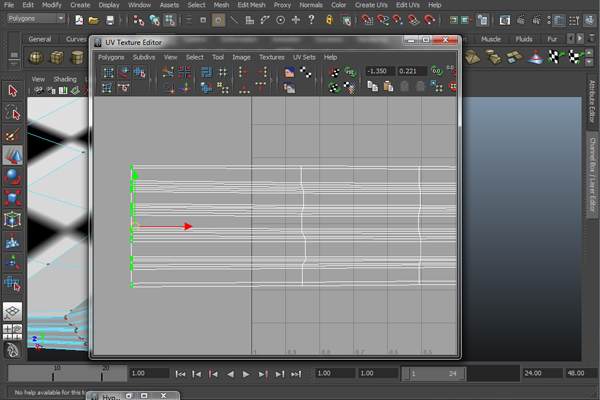The image size is (600, 400).
Task: Click the V coordinate field showing 0.221
Action: click(x=412, y=71)
